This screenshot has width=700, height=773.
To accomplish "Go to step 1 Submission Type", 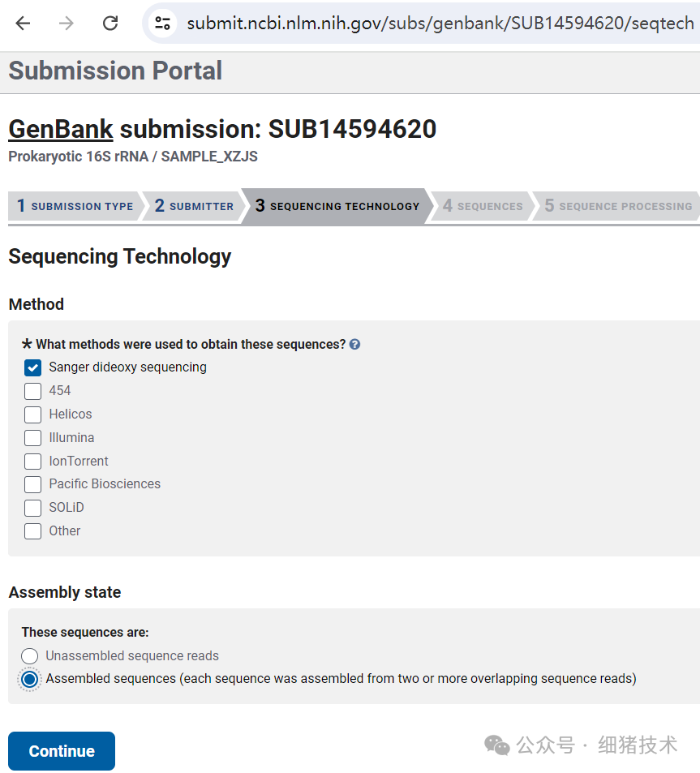I will 75,206.
